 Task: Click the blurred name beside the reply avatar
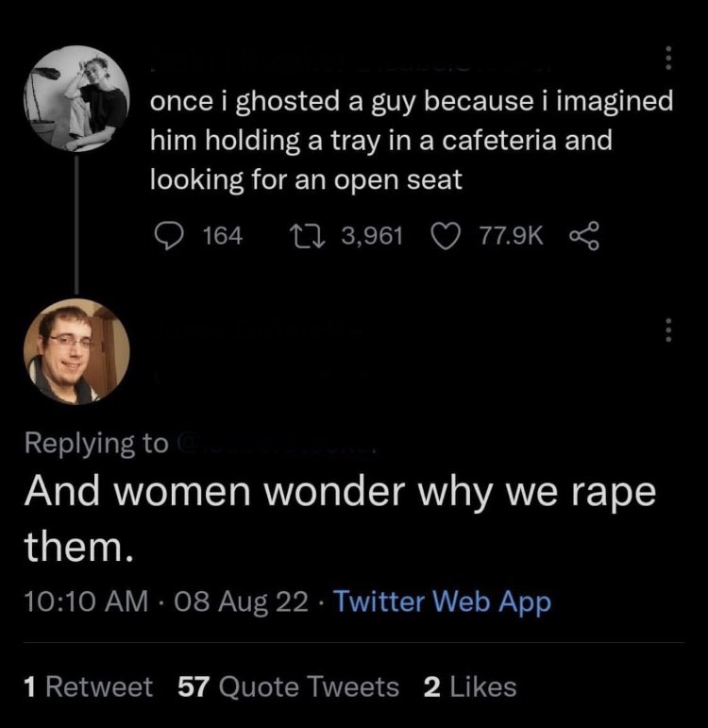point(258,329)
